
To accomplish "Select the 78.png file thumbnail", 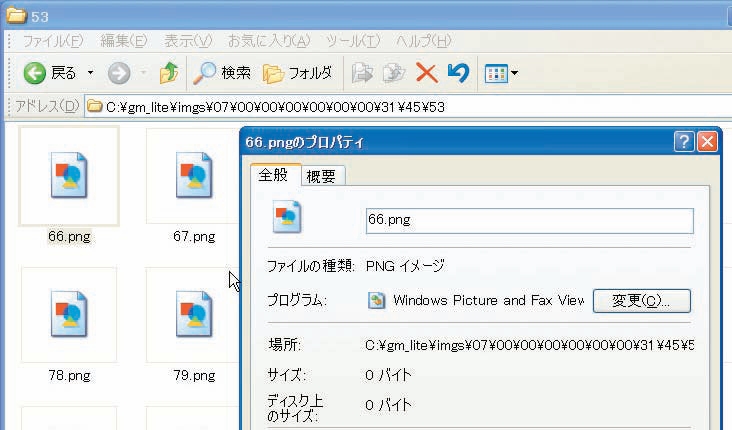I will point(69,314).
